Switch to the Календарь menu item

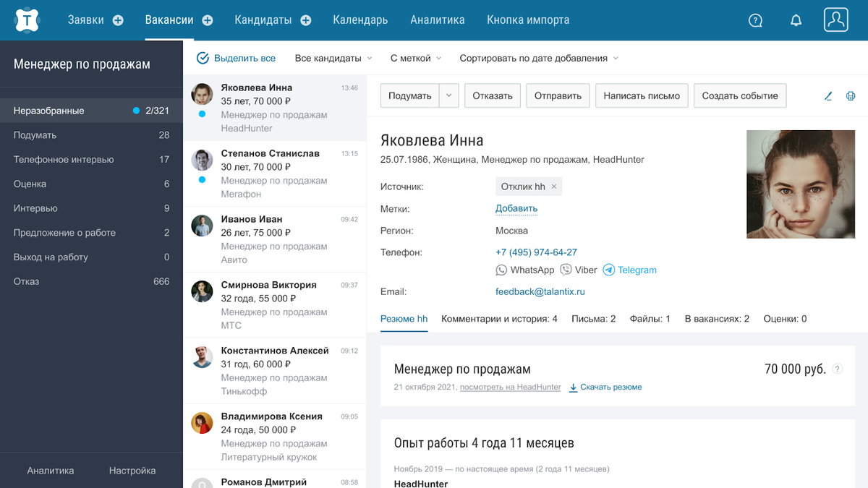coord(360,20)
